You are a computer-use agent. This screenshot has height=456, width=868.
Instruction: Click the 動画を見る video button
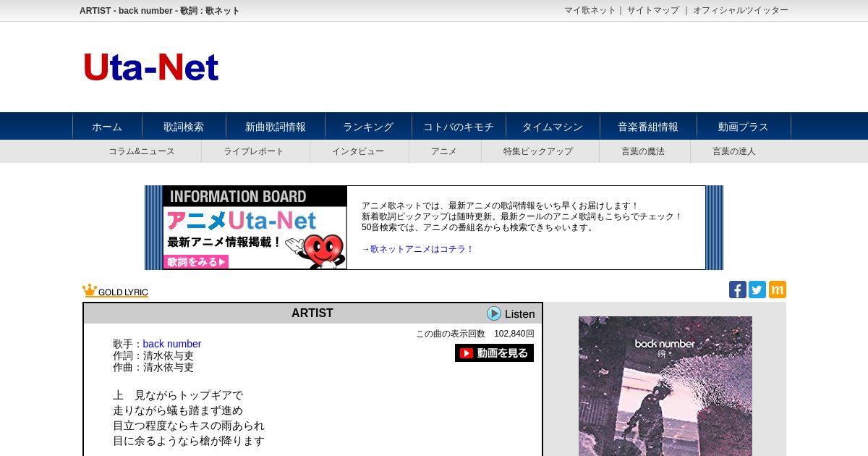pos(494,353)
